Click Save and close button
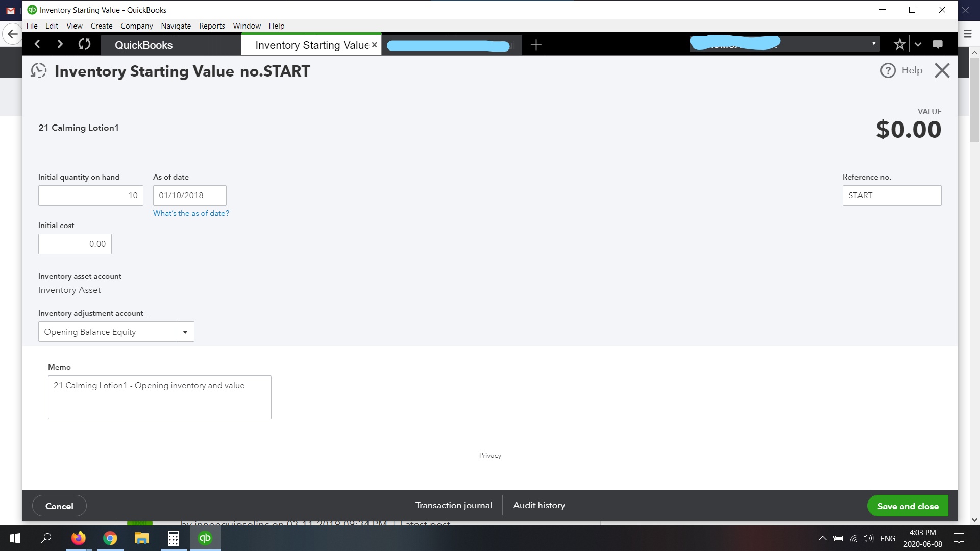Screen dimensions: 980x551 click(908, 506)
